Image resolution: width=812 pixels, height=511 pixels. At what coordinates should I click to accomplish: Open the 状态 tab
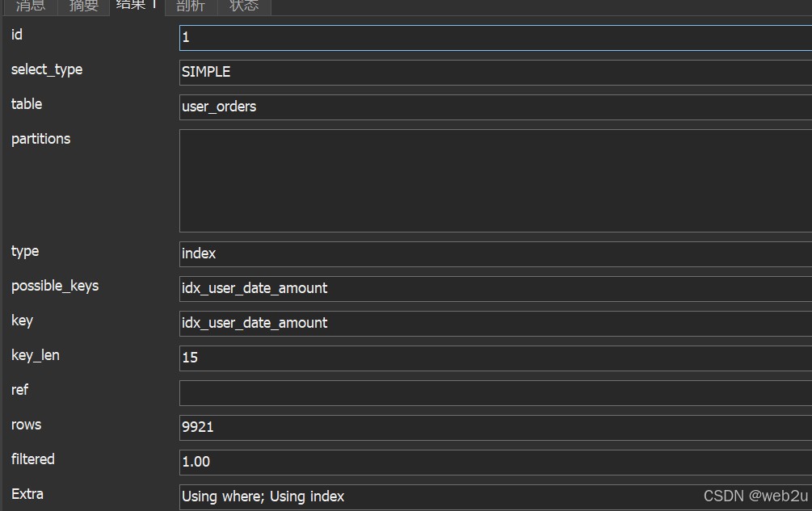click(244, 6)
